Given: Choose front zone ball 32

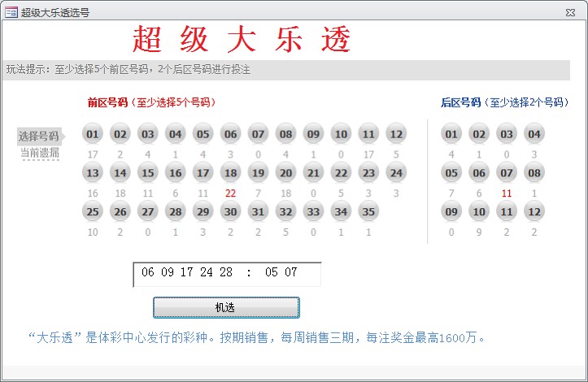Looking at the screenshot, I should tap(285, 211).
